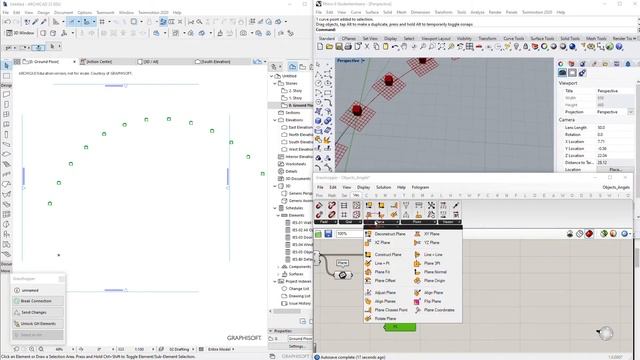Click ARCHICAD undo arrow icon
The width and height of the screenshot is (640, 360).
(x=7, y=22)
